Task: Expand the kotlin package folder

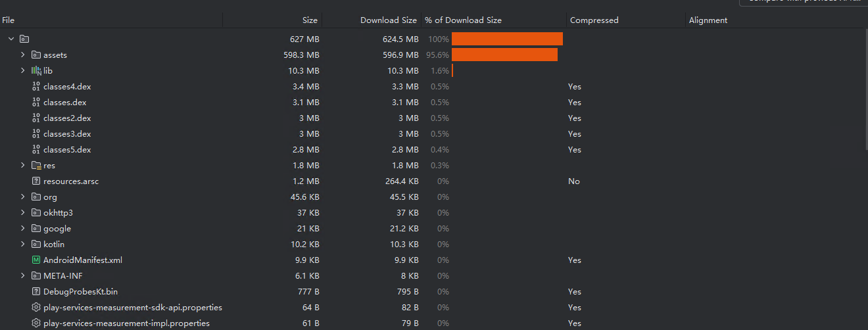Action: point(22,245)
